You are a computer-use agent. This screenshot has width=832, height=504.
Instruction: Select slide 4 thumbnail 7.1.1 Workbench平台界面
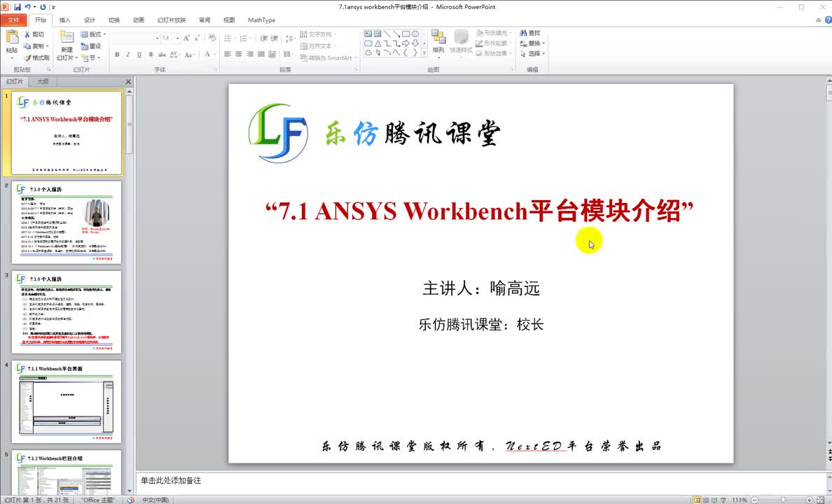point(67,402)
